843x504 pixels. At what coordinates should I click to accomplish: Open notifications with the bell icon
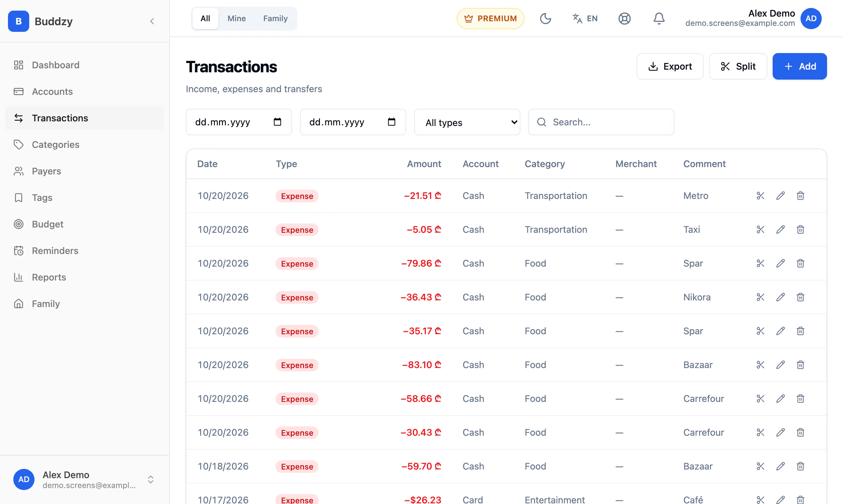click(659, 18)
